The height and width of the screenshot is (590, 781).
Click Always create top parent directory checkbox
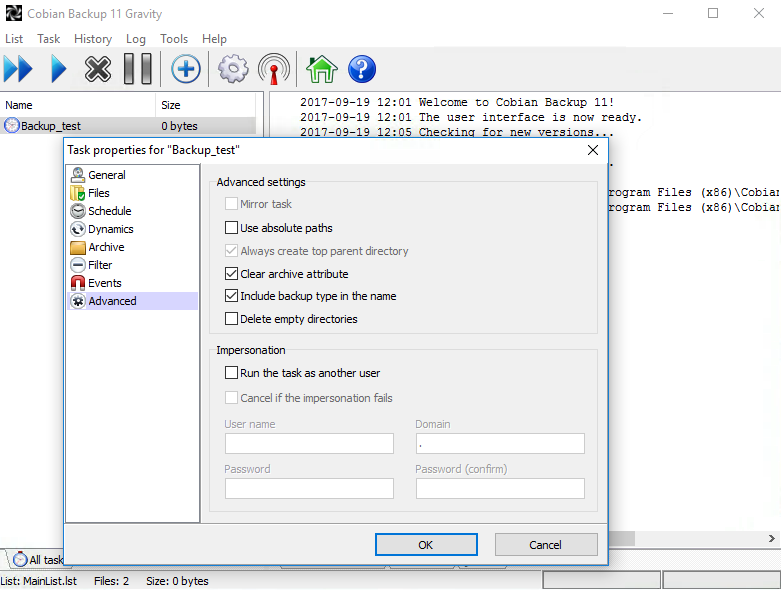coord(231,250)
